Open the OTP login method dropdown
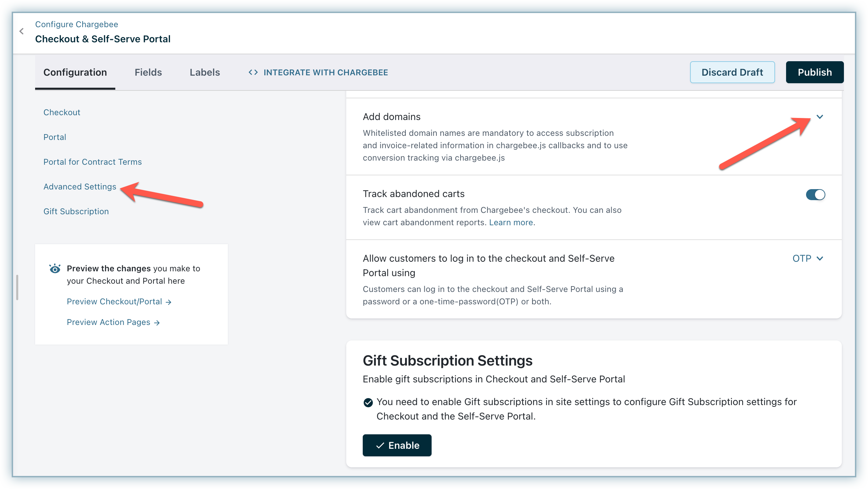The height and width of the screenshot is (489, 868). pos(807,258)
